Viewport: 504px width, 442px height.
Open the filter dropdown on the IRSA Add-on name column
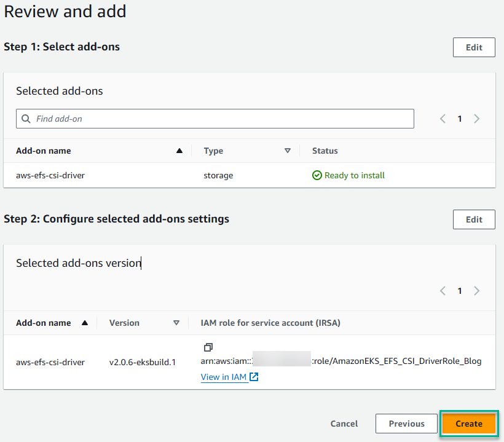tap(85, 322)
